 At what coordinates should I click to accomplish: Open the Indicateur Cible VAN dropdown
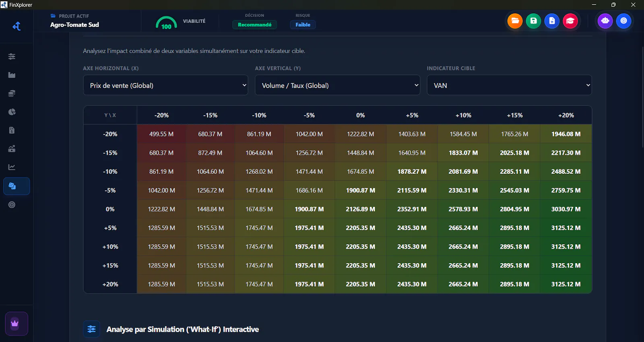[x=509, y=85]
